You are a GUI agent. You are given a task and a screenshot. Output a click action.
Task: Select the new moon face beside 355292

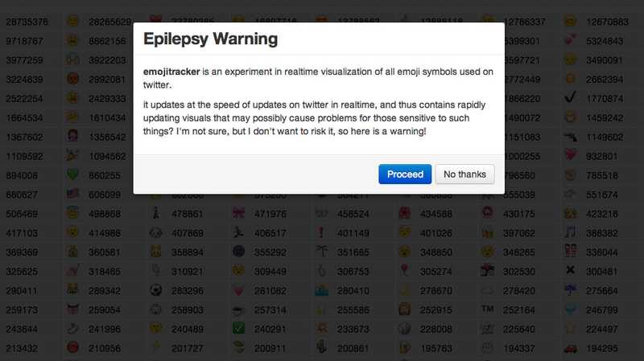238,251
